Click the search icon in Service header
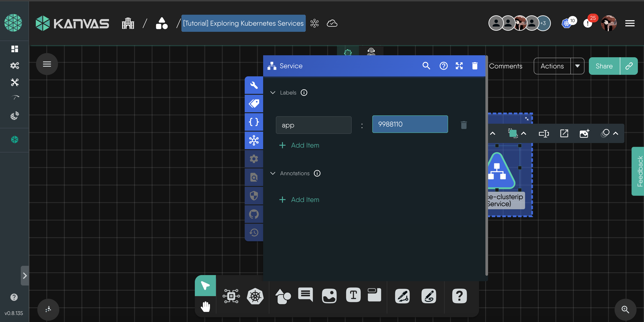 [426, 66]
